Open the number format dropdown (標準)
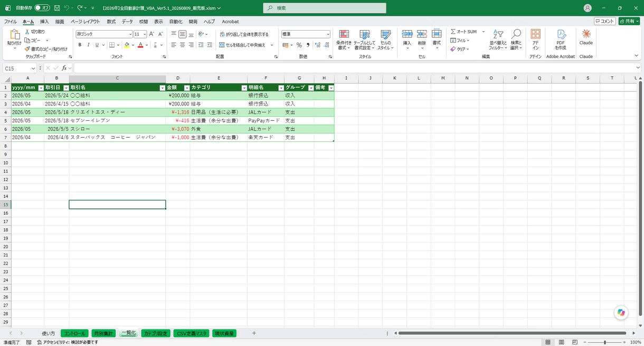The image size is (644, 346). tap(328, 34)
